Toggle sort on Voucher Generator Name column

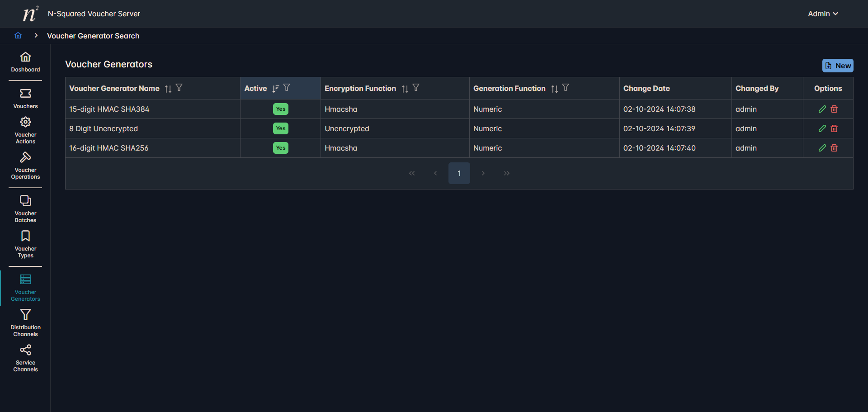[168, 89]
